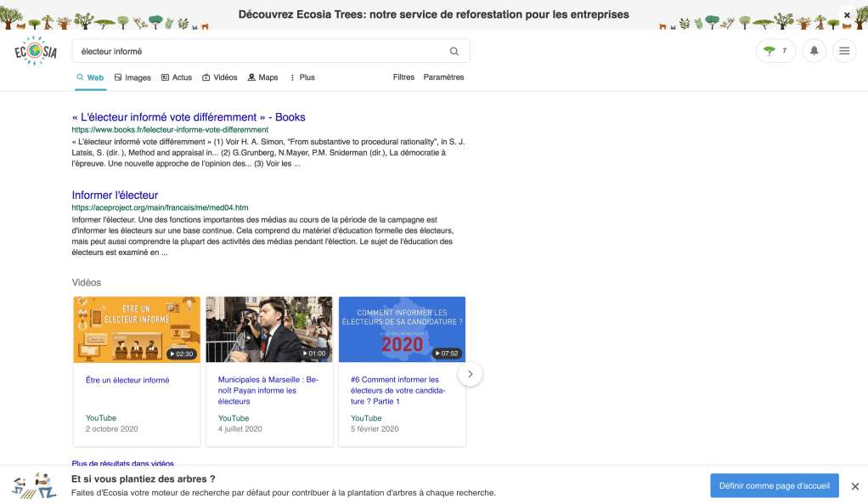Screen dimensions: 868x504
Task: Close the Ecosia Trees banner
Action: click(x=847, y=15)
